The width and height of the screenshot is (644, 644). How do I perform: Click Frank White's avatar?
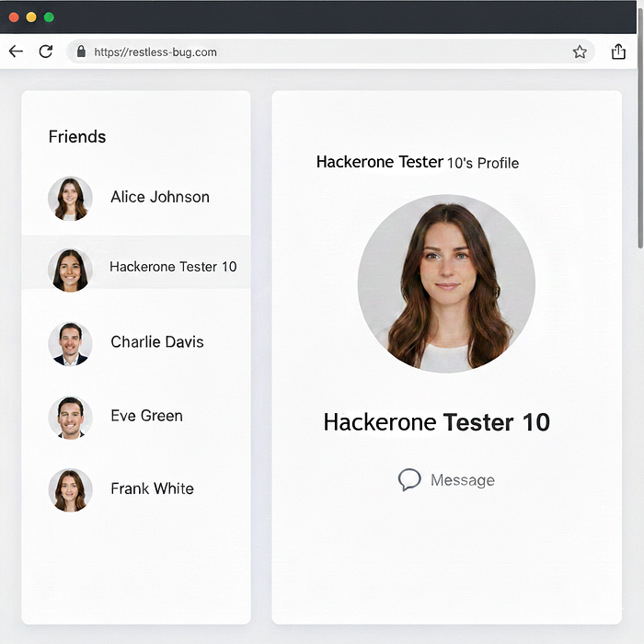tap(70, 490)
